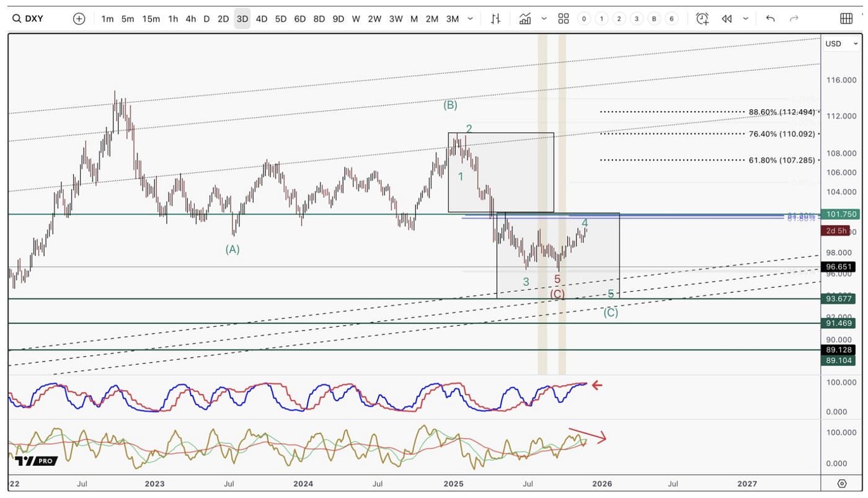Open the bar chart style selector
Screen dimensions: 868x498
[495, 19]
